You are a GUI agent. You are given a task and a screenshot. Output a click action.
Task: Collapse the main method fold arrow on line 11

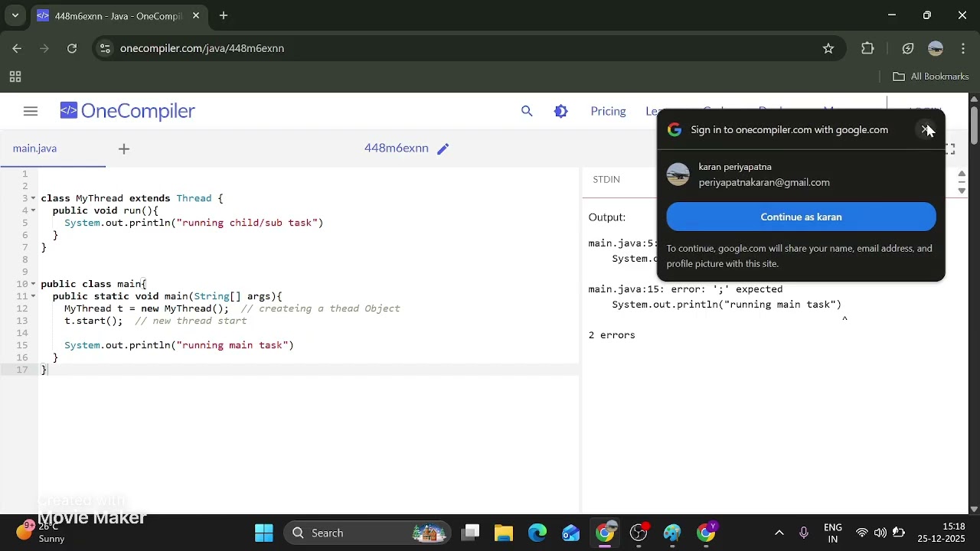coord(33,296)
